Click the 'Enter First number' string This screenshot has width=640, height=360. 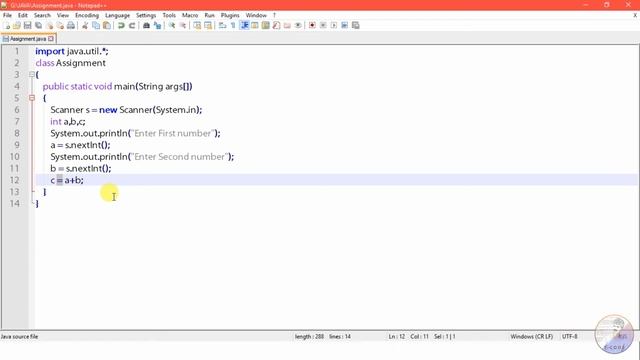173,133
